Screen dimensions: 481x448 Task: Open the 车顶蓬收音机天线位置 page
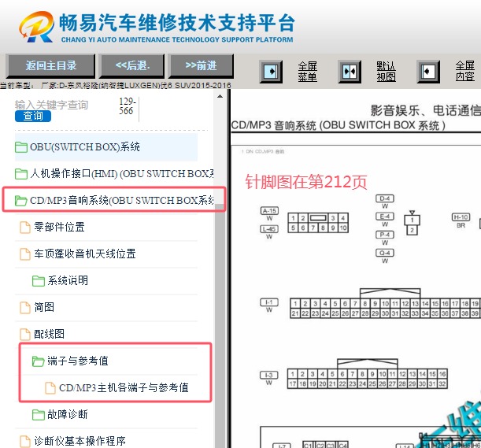pos(85,254)
